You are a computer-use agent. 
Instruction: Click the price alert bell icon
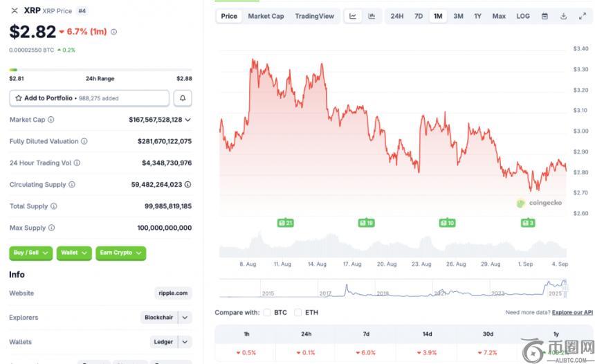click(x=183, y=98)
